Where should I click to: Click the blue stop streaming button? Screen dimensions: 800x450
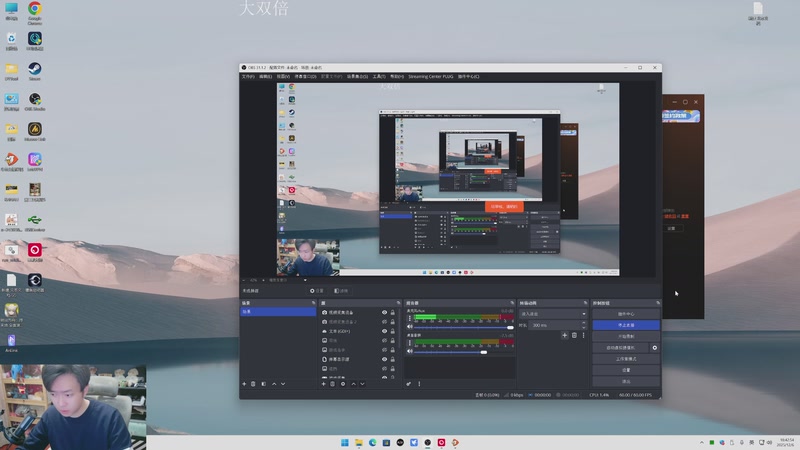point(626,325)
